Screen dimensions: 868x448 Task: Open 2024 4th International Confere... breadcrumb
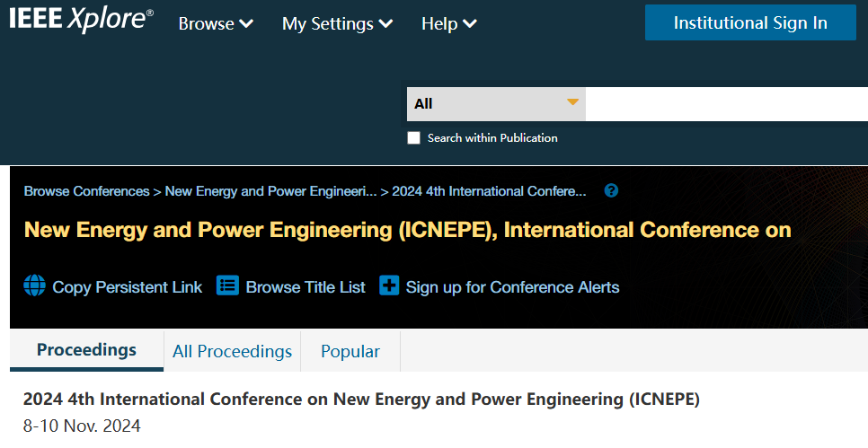489,191
